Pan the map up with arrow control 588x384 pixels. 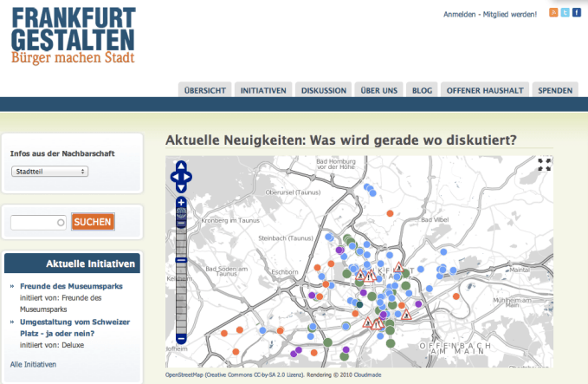click(181, 166)
